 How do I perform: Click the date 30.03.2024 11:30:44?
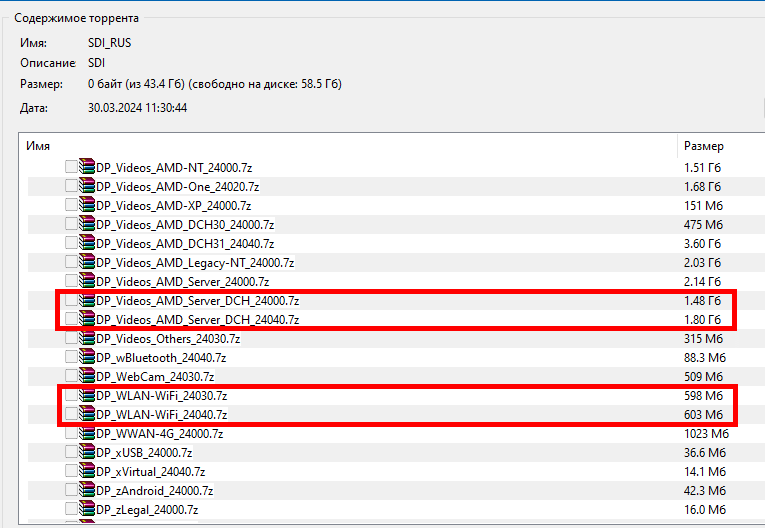[137, 108]
